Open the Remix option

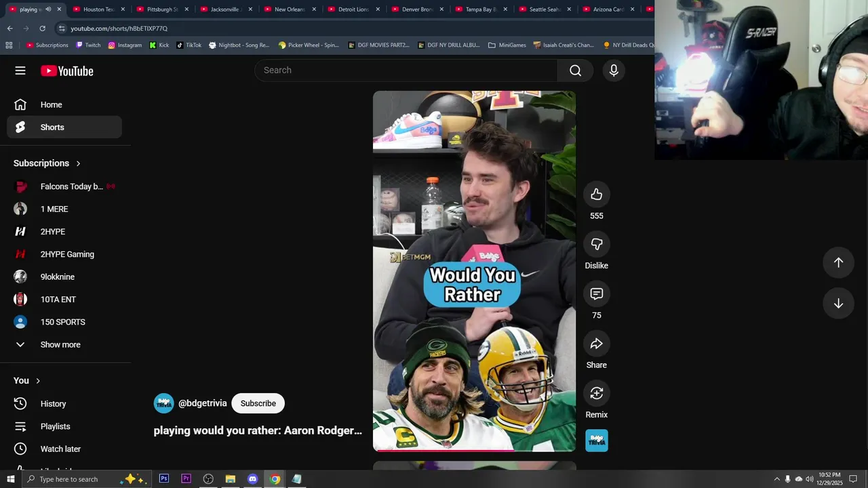(x=597, y=393)
